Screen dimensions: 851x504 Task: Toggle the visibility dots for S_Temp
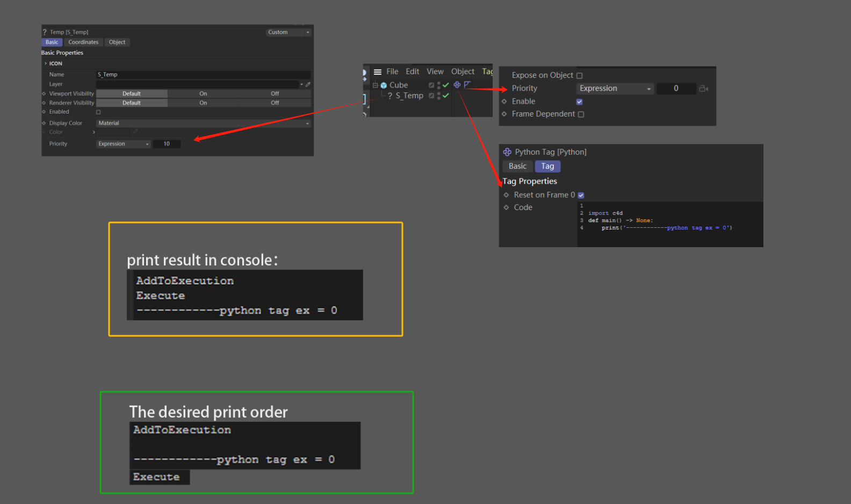point(439,96)
